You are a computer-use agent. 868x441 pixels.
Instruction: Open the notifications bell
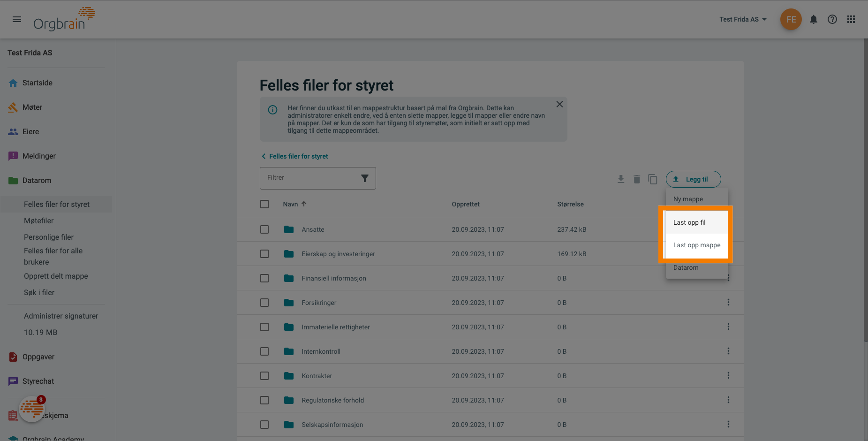(814, 19)
